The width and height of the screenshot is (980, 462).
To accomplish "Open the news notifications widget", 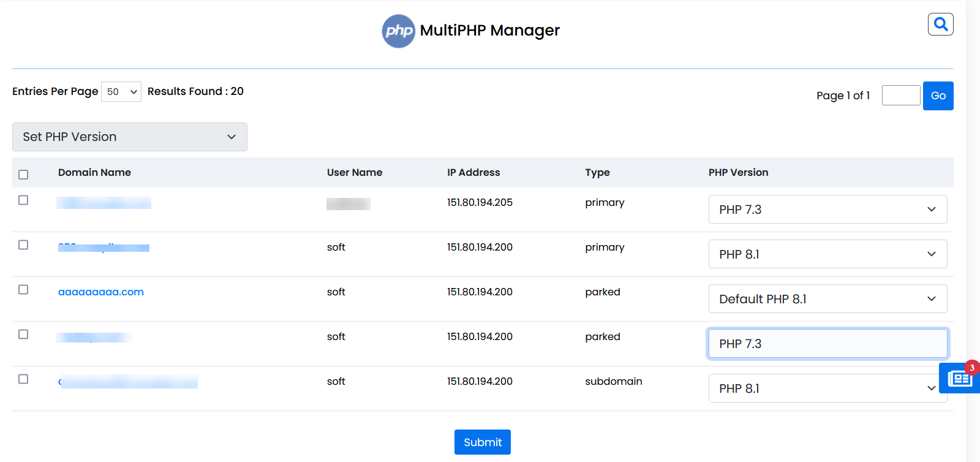I will (959, 379).
